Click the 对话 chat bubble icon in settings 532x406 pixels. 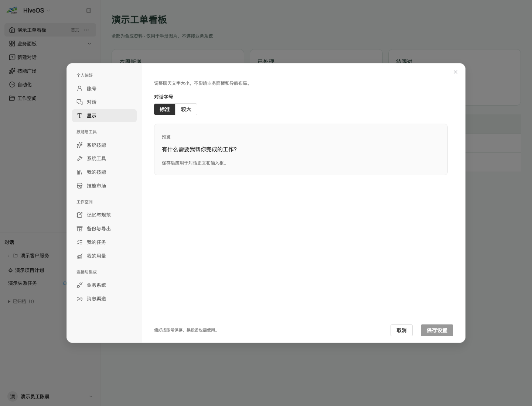(79, 102)
